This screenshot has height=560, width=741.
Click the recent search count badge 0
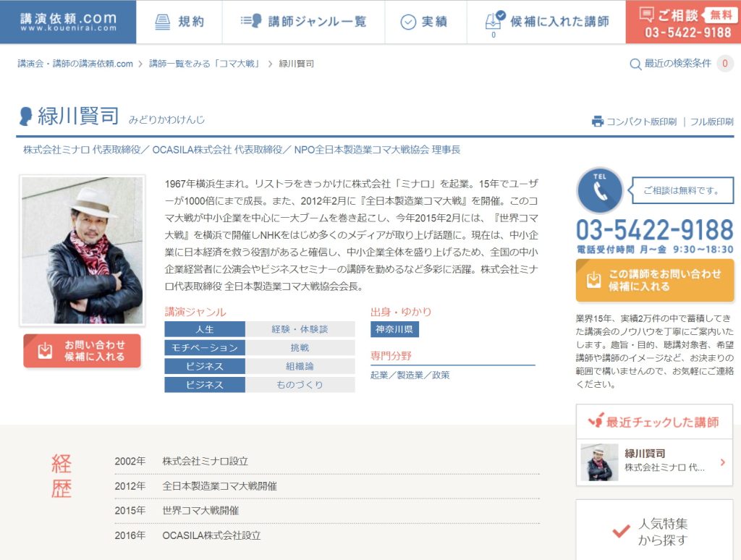(x=725, y=64)
